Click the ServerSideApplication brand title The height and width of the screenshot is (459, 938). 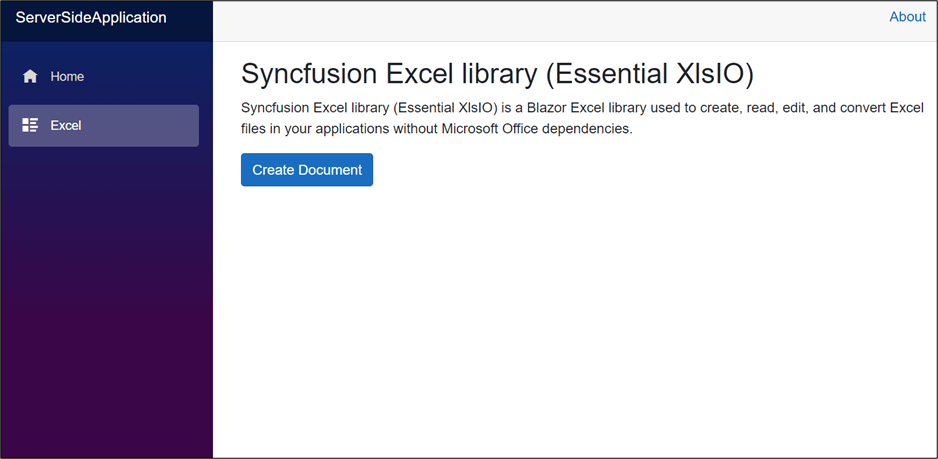pyautogui.click(x=91, y=18)
